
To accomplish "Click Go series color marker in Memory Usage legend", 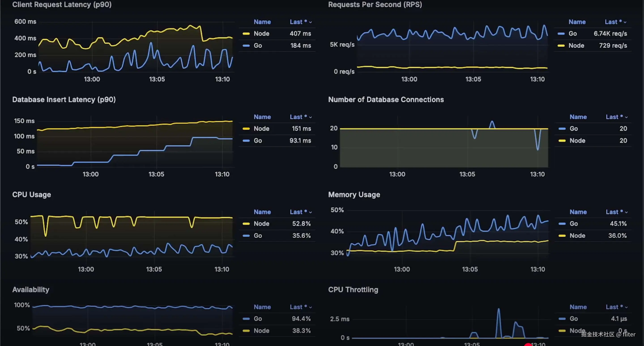I will coord(562,224).
